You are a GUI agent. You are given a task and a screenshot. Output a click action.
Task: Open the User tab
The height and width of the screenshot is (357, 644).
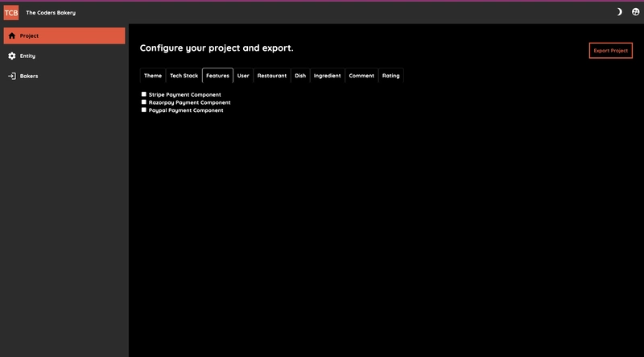pyautogui.click(x=243, y=76)
